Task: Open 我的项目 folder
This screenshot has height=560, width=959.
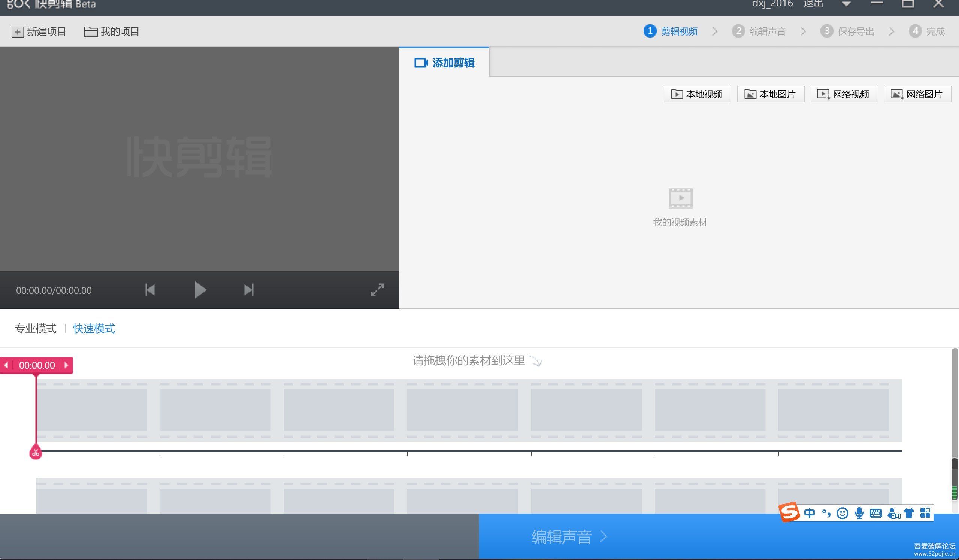Action: [112, 31]
